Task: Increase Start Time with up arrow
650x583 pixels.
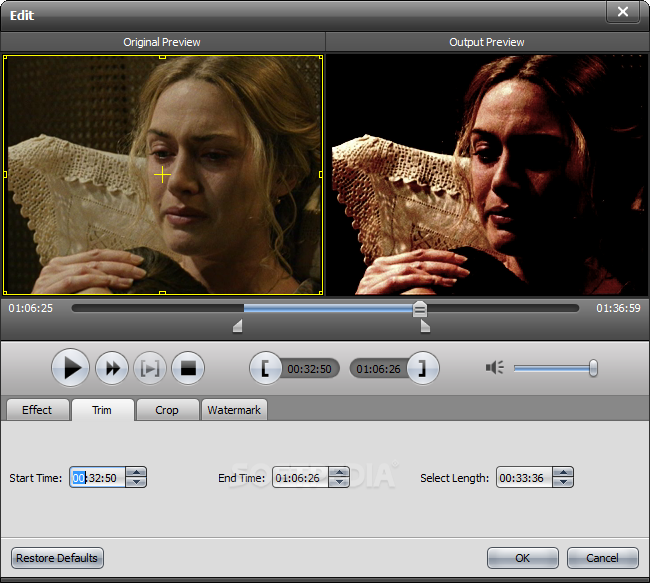Action: tap(136, 473)
